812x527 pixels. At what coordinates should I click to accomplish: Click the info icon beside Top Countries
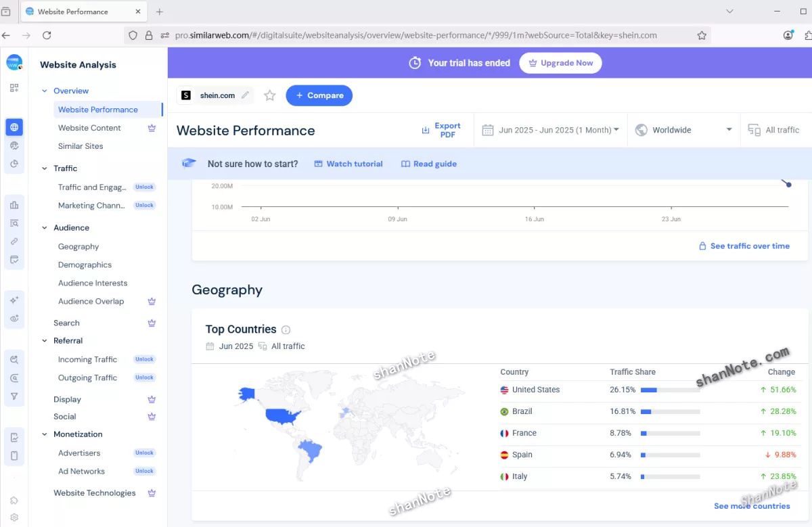286,330
